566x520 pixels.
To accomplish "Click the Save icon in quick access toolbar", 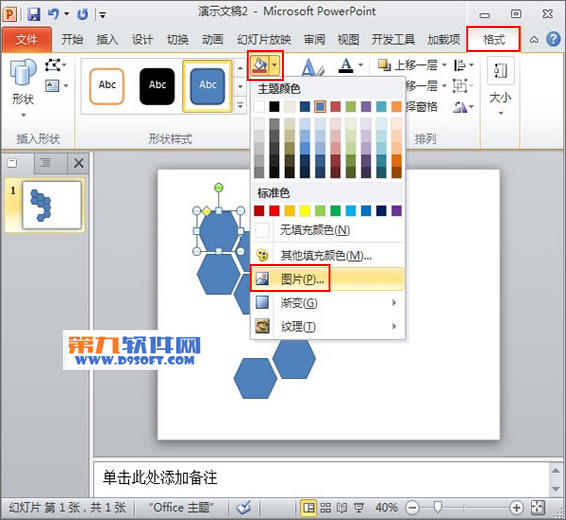I will pyautogui.click(x=34, y=14).
